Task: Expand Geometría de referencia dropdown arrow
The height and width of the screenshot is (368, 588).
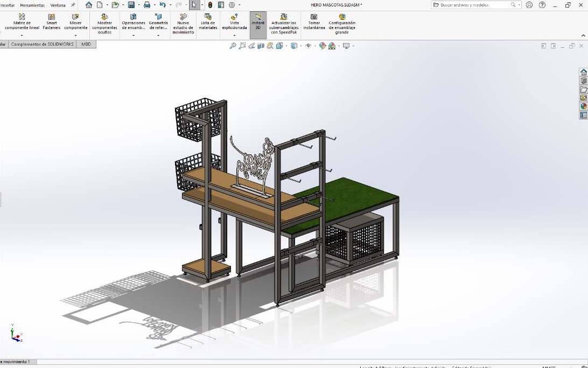Action: [158, 36]
